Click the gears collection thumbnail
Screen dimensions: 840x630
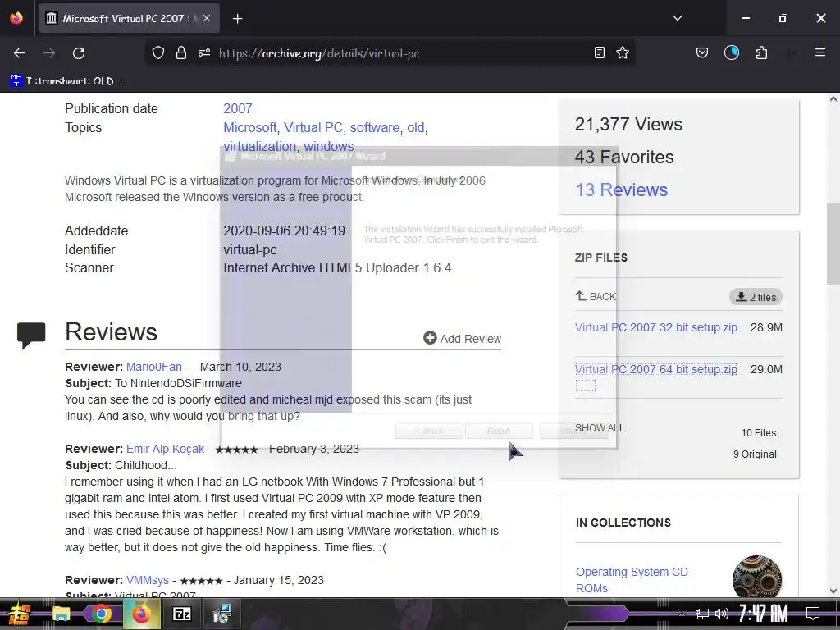click(757, 577)
